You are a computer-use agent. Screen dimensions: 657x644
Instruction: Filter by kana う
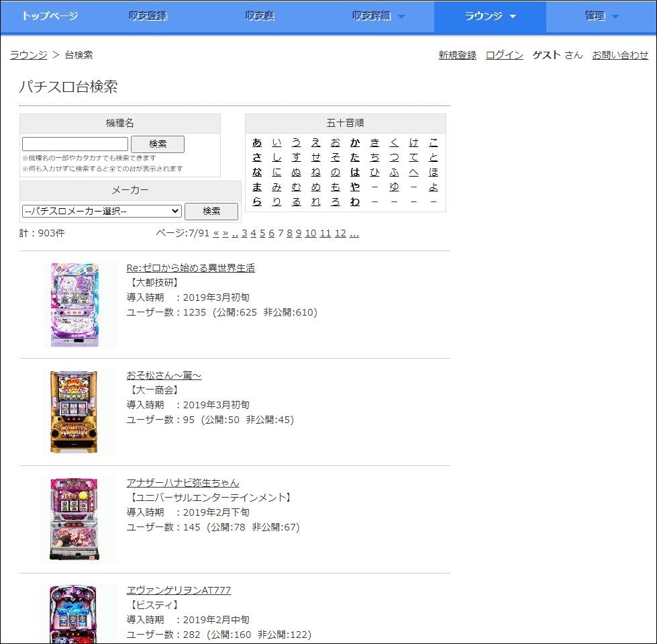[296, 142]
